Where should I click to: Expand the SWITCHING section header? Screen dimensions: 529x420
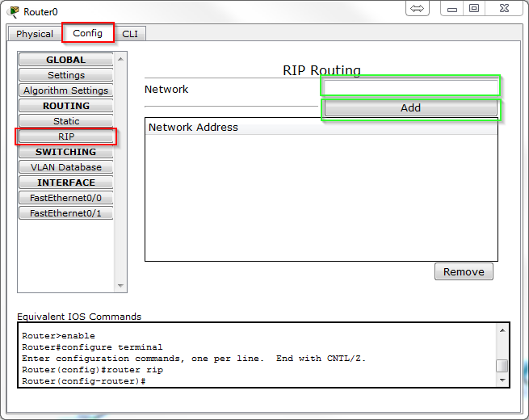coord(66,152)
